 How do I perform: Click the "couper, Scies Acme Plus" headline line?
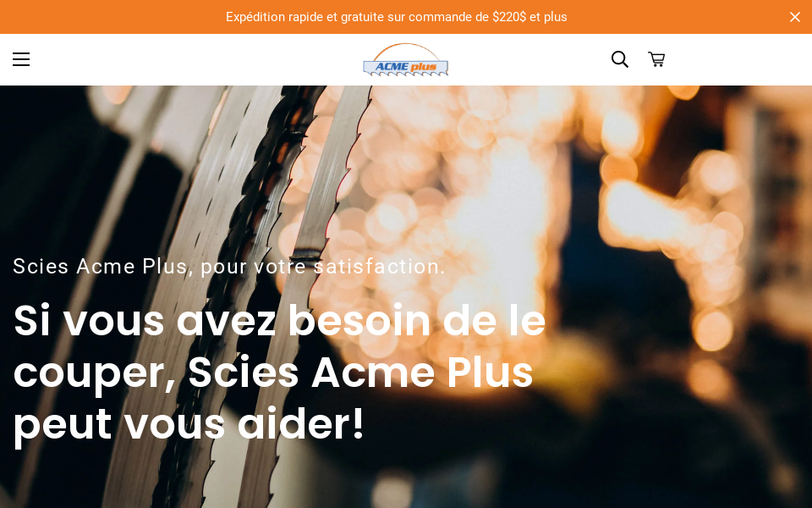click(x=273, y=373)
